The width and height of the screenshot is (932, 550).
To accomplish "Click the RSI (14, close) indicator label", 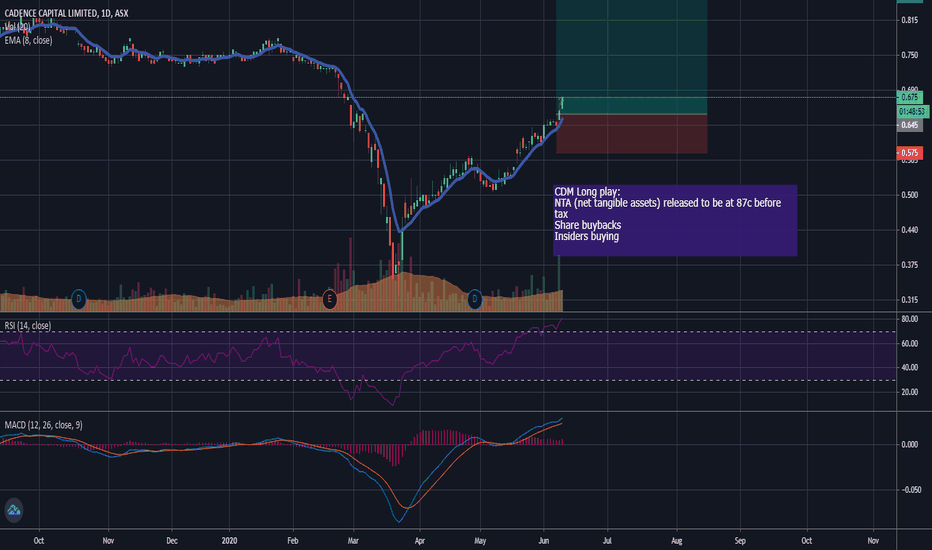I will 27,326.
